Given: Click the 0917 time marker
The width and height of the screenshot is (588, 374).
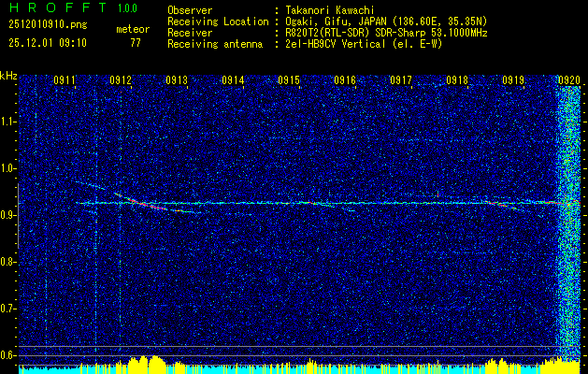Looking at the screenshot, I should [x=400, y=79].
